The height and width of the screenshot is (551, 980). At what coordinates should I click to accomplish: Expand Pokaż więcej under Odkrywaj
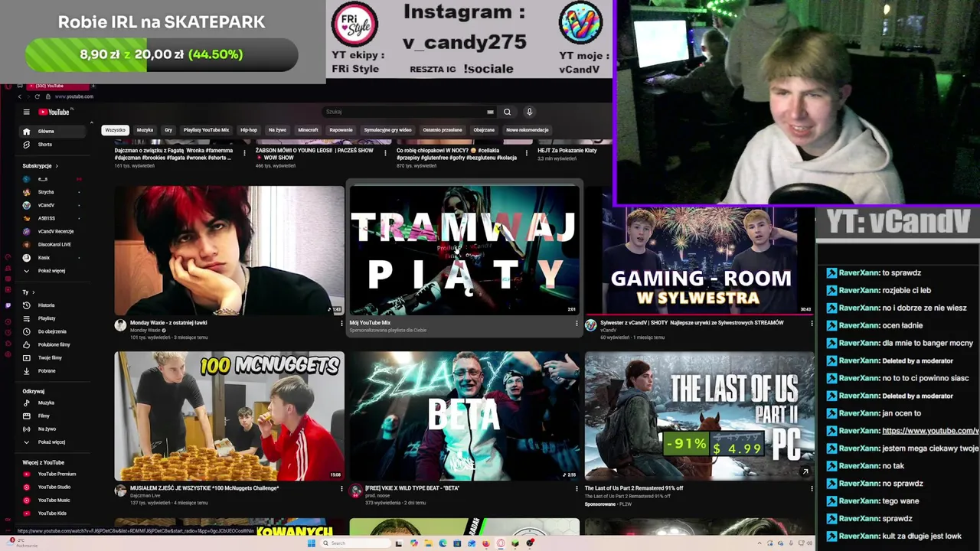pos(54,442)
